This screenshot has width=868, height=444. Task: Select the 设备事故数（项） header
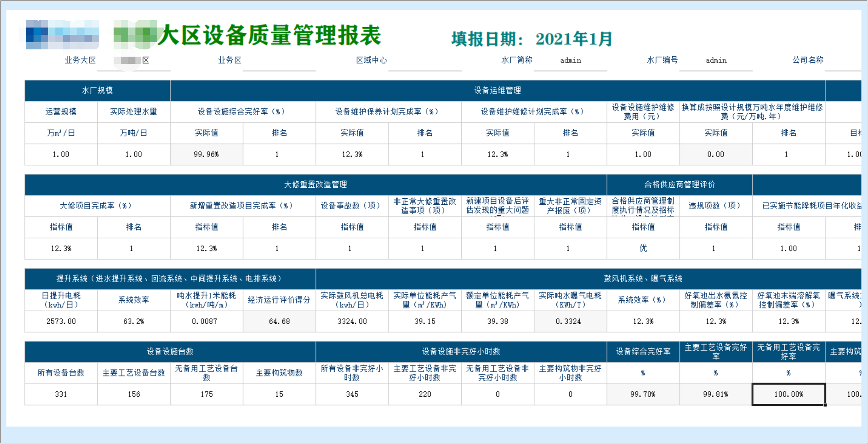(x=352, y=206)
